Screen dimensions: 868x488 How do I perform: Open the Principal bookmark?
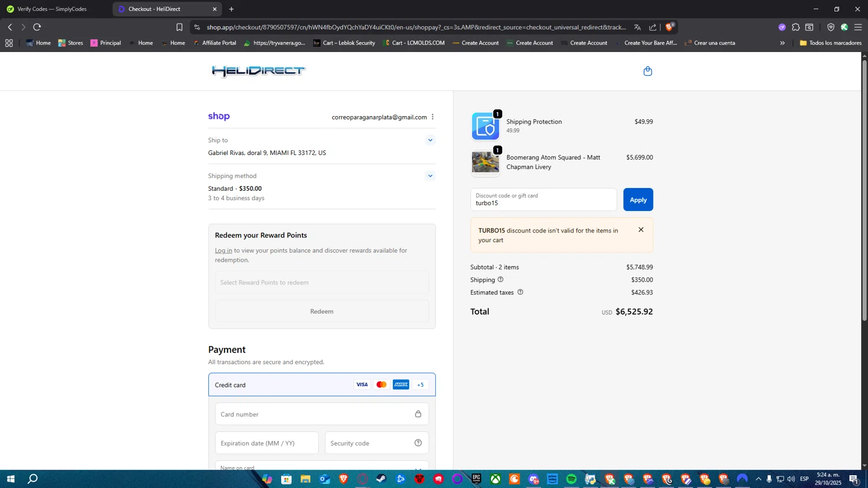coord(106,43)
